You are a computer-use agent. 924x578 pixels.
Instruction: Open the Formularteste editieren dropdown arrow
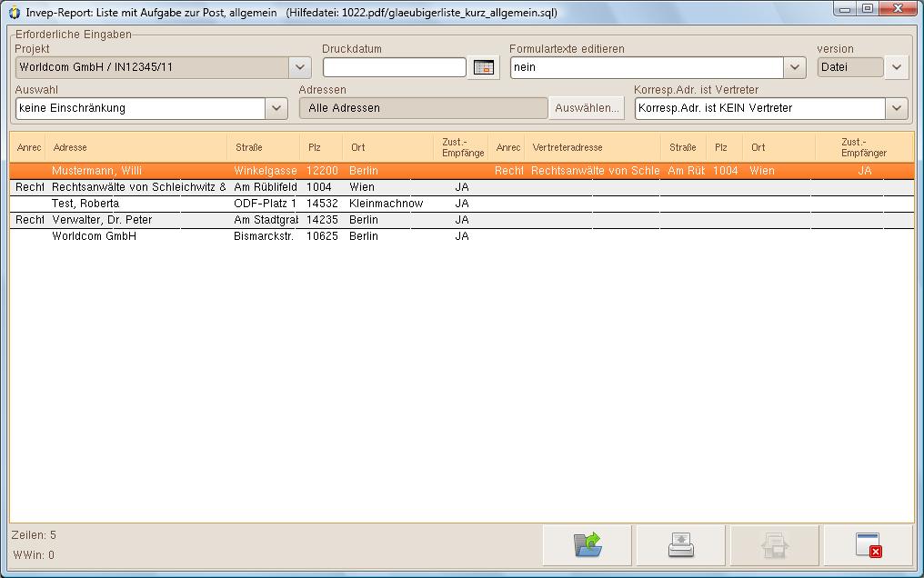tap(794, 67)
